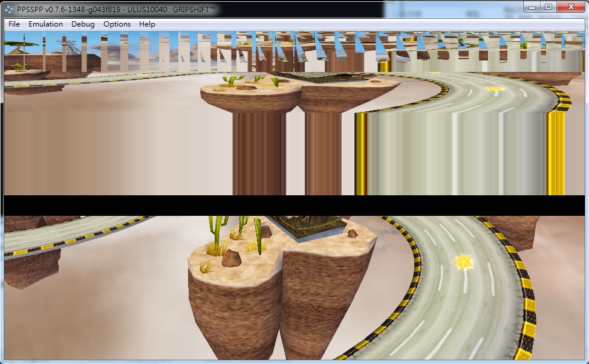Open the File menu
Viewport: 589px width, 364px height.
pos(14,24)
